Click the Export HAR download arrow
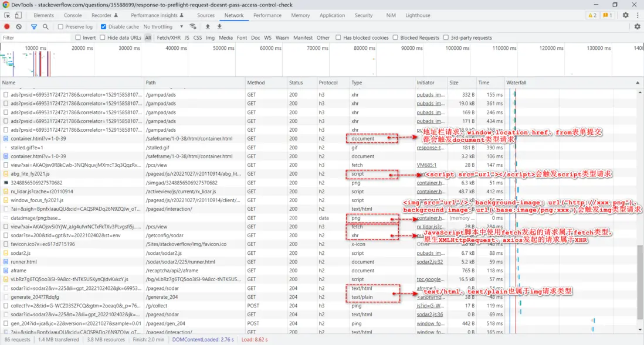 (x=219, y=26)
